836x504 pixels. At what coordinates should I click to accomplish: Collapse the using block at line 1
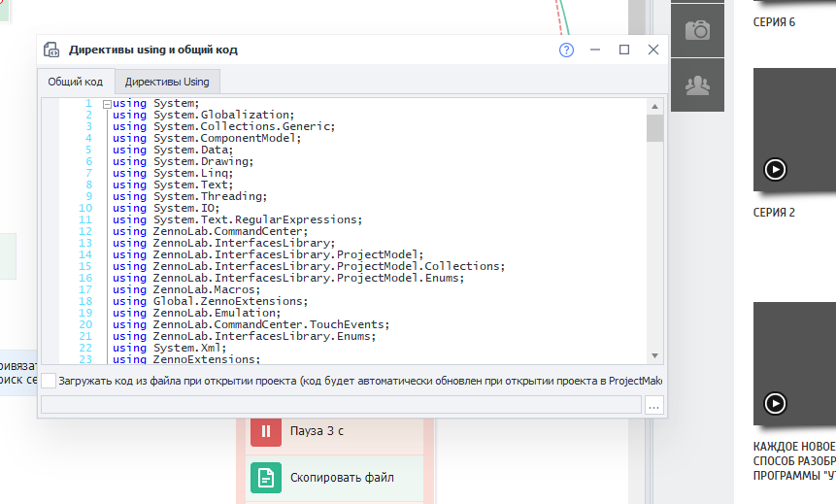point(107,105)
